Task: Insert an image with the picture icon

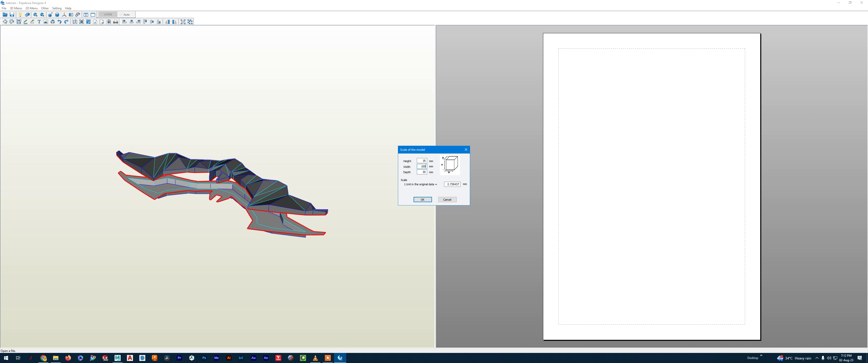Action: coord(46,21)
